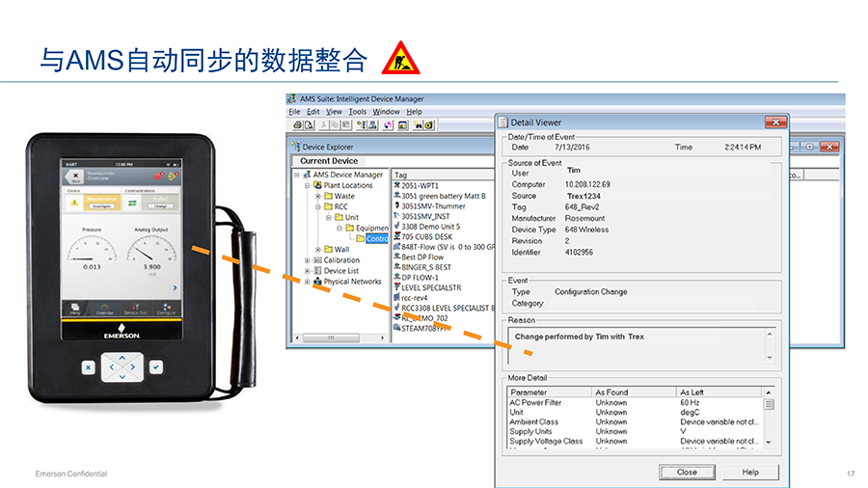This screenshot has height=488, width=868.
Task: Click the More Detail list scrollbar
Action: point(769,420)
